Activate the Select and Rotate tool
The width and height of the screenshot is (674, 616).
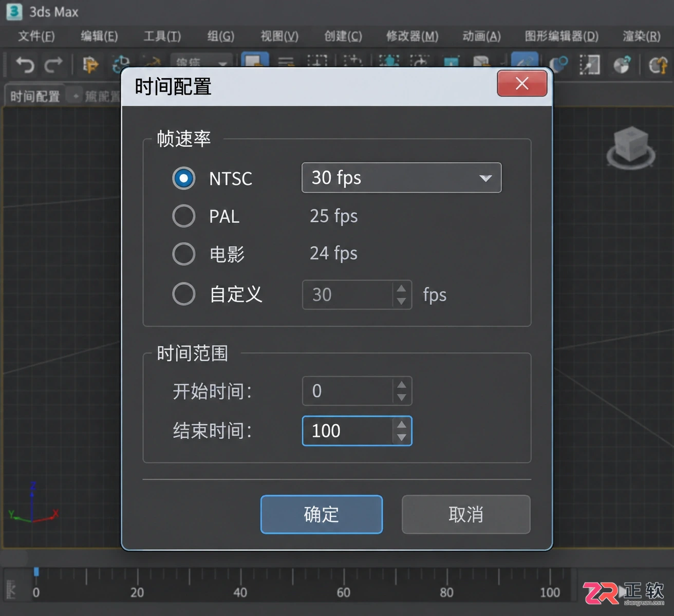click(420, 61)
